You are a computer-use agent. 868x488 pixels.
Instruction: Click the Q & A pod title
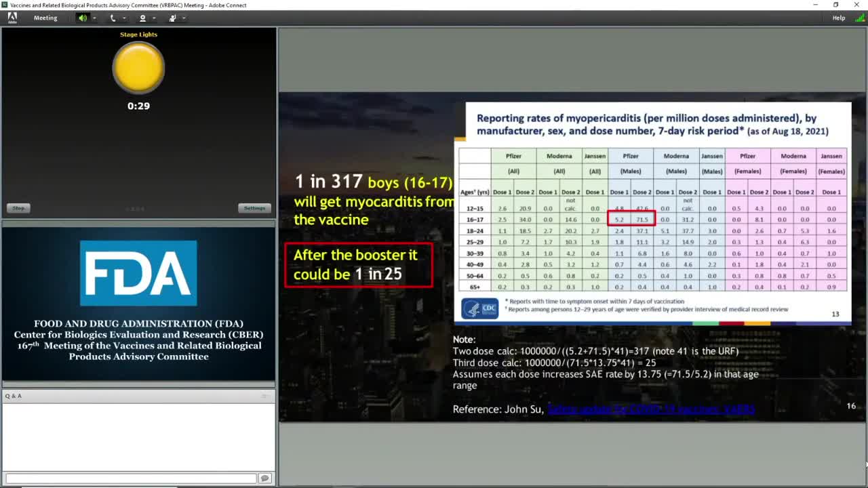[14, 396]
